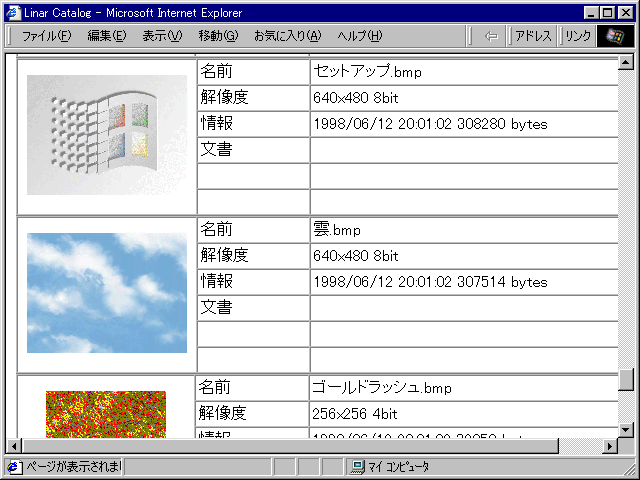Screen dimensions: 640x480
Task: Maximize the Internet Explorer window
Action: tap(607, 13)
